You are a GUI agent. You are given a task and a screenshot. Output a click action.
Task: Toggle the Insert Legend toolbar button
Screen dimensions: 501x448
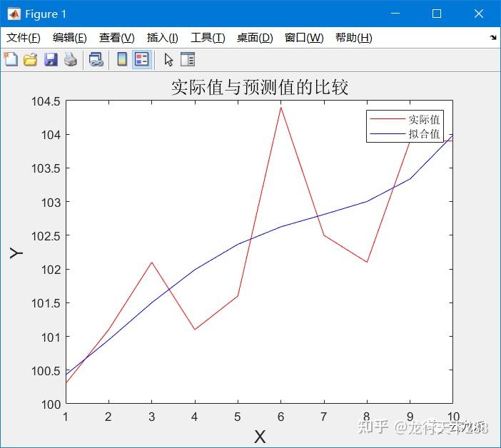point(142,59)
